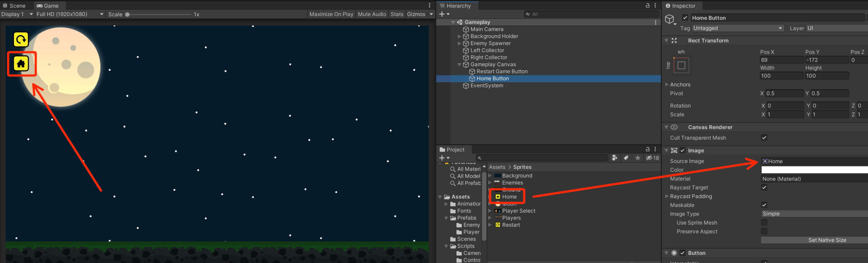Viewport: 868px width, 263px height.
Task: Toggle Maximize On Play button
Action: tap(331, 14)
